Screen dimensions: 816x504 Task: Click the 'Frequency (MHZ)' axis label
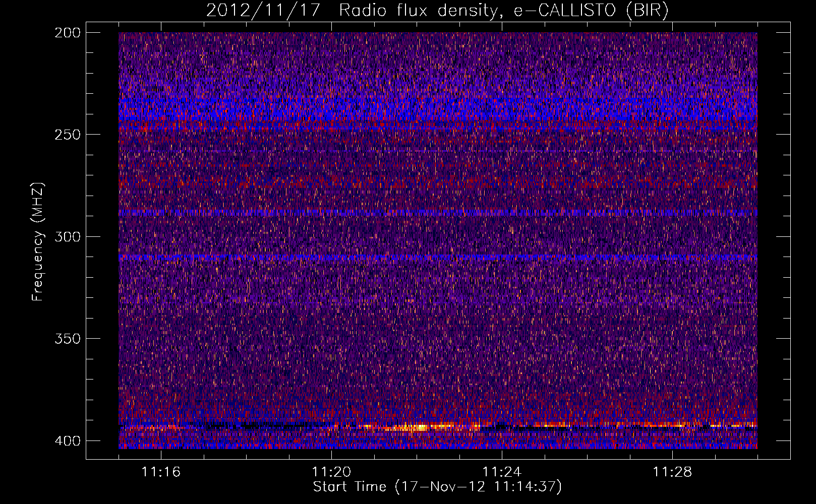tap(38, 241)
